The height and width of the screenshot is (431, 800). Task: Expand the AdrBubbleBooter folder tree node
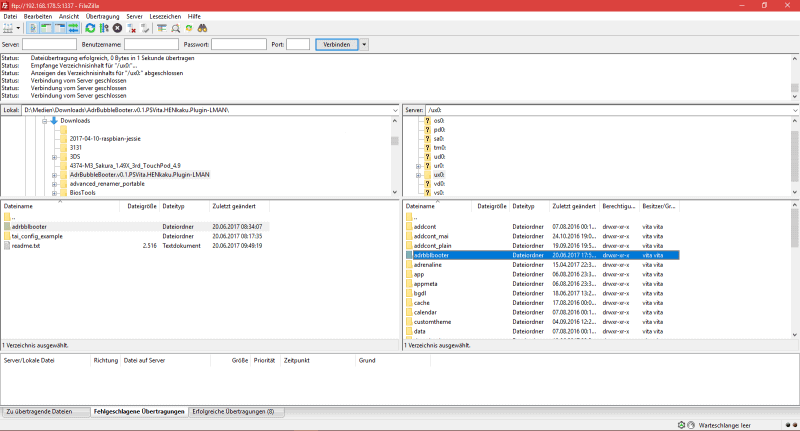click(55, 175)
